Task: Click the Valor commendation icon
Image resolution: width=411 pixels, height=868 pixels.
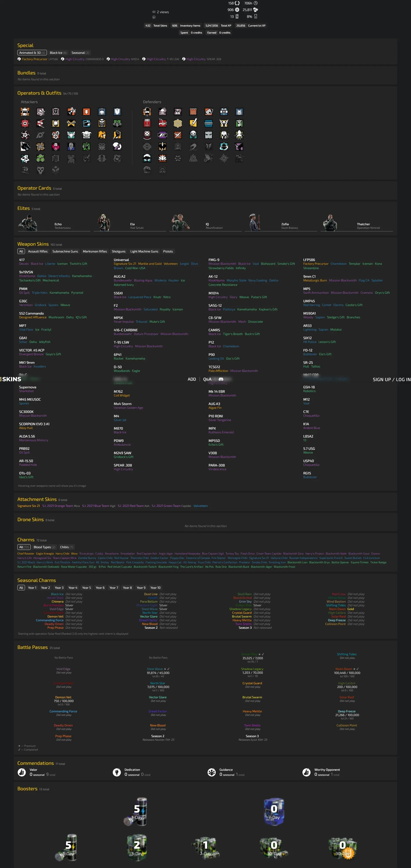Action: coord(22,772)
